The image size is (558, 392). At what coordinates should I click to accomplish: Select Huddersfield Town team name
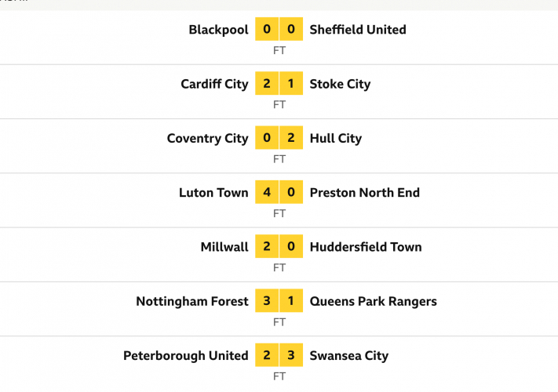(366, 246)
